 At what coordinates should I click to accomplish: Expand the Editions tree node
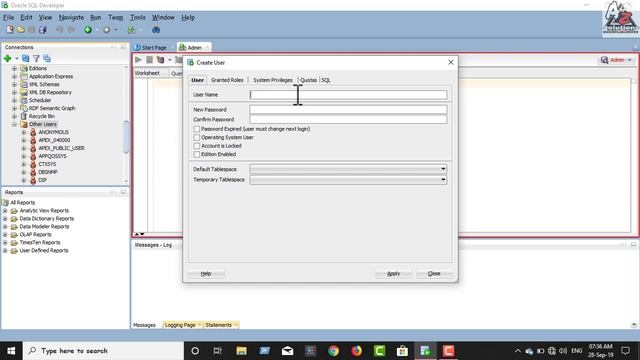[x=14, y=69]
